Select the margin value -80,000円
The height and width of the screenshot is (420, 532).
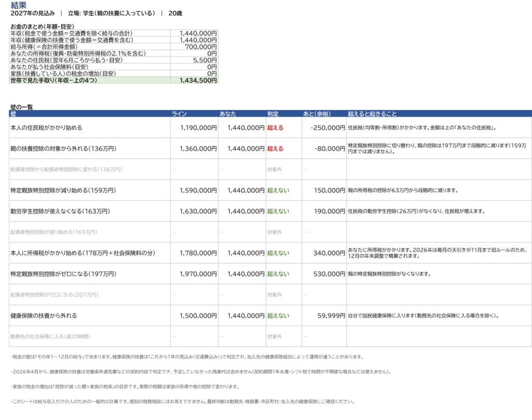[330, 148]
